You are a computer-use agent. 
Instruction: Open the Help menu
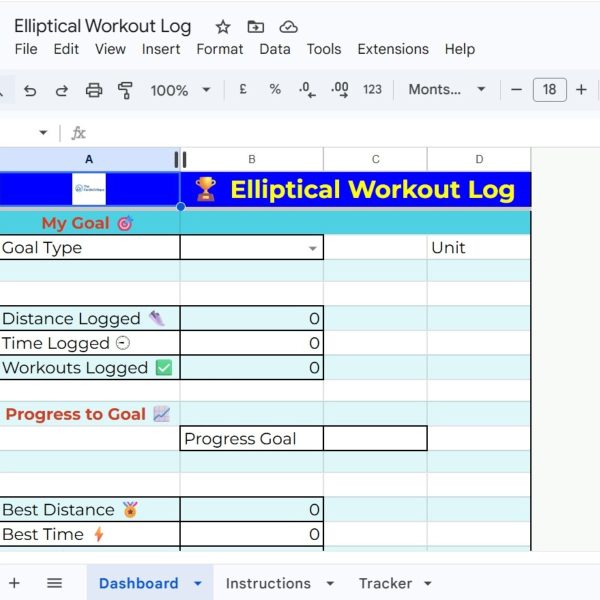click(460, 49)
